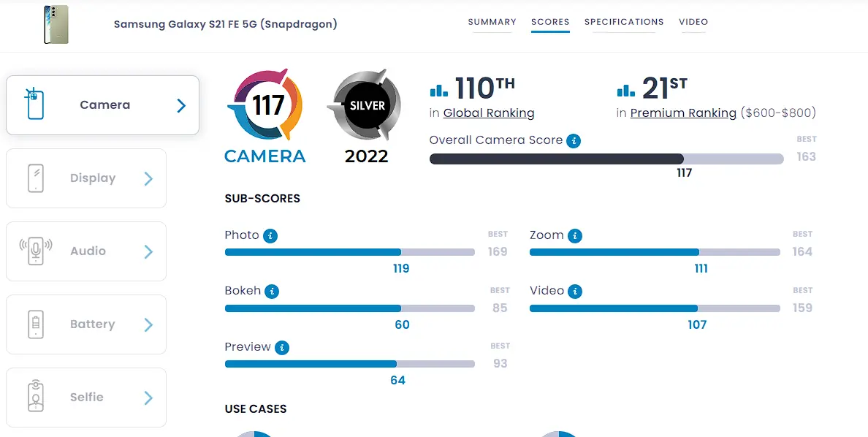Image resolution: width=868 pixels, height=437 pixels.
Task: Click the Selfie camera phone icon
Action: click(x=35, y=396)
